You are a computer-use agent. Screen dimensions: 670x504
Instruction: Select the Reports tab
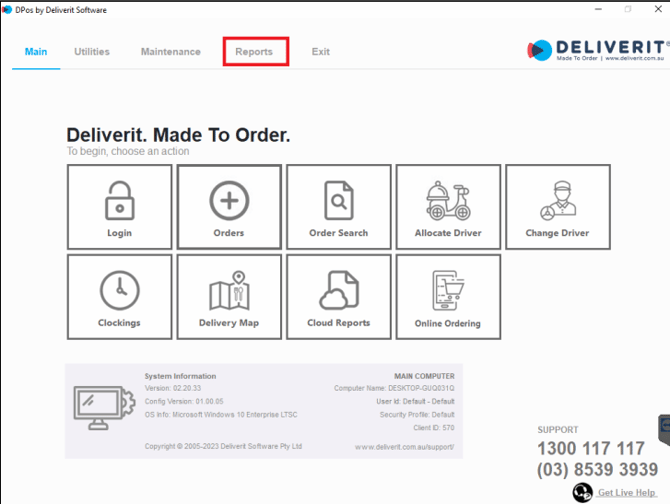[254, 52]
